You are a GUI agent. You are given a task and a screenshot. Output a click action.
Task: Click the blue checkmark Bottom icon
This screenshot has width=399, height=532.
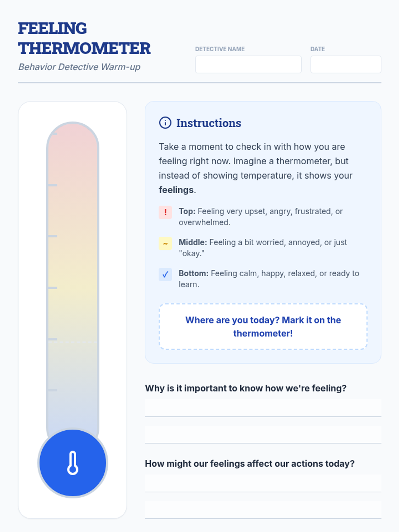[x=165, y=274]
